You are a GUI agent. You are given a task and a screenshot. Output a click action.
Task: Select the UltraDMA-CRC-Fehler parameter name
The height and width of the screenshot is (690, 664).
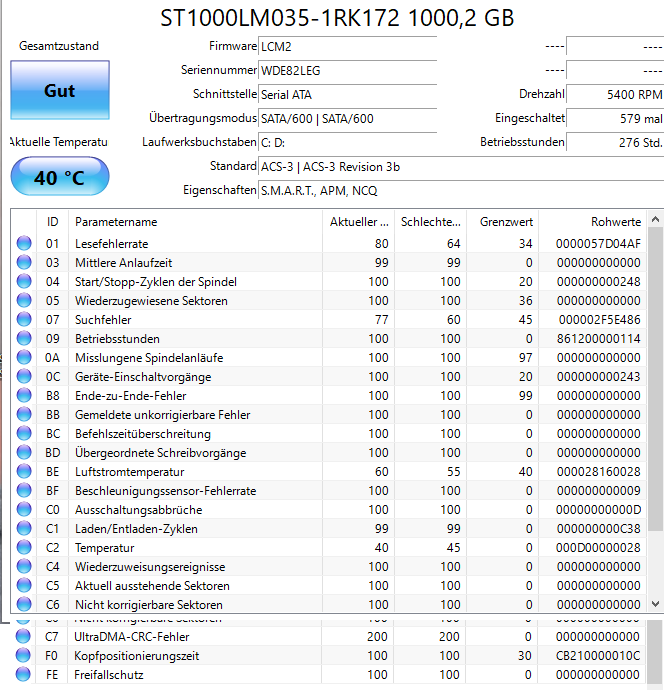[132, 637]
